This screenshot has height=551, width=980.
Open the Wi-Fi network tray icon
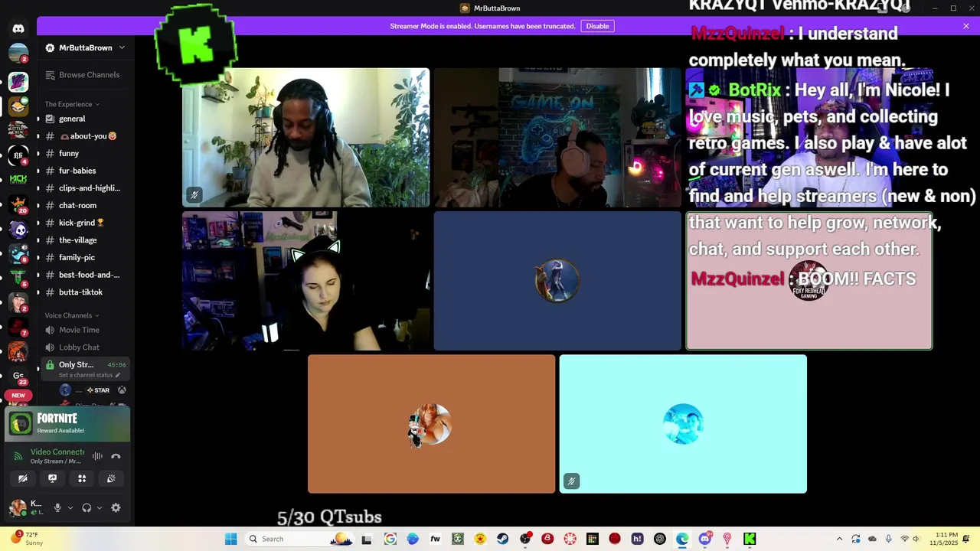coord(904,539)
